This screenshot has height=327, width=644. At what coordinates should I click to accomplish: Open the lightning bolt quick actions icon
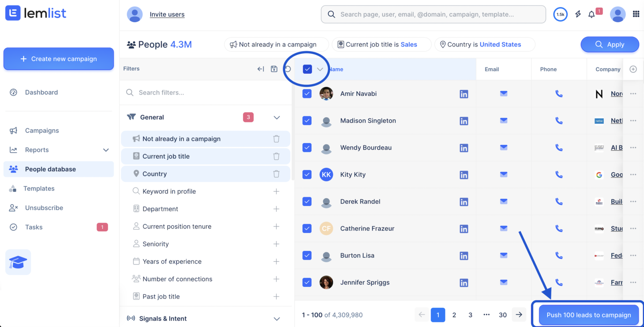(x=578, y=14)
